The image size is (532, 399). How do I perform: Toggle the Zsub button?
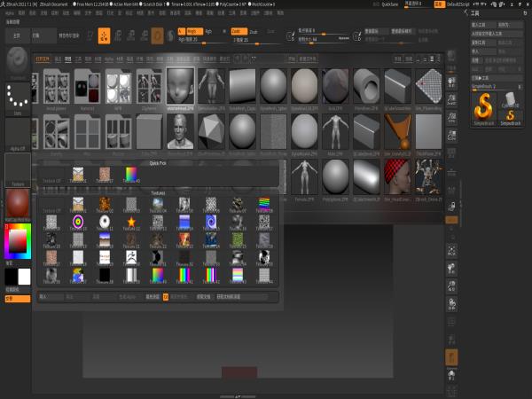tap(254, 31)
